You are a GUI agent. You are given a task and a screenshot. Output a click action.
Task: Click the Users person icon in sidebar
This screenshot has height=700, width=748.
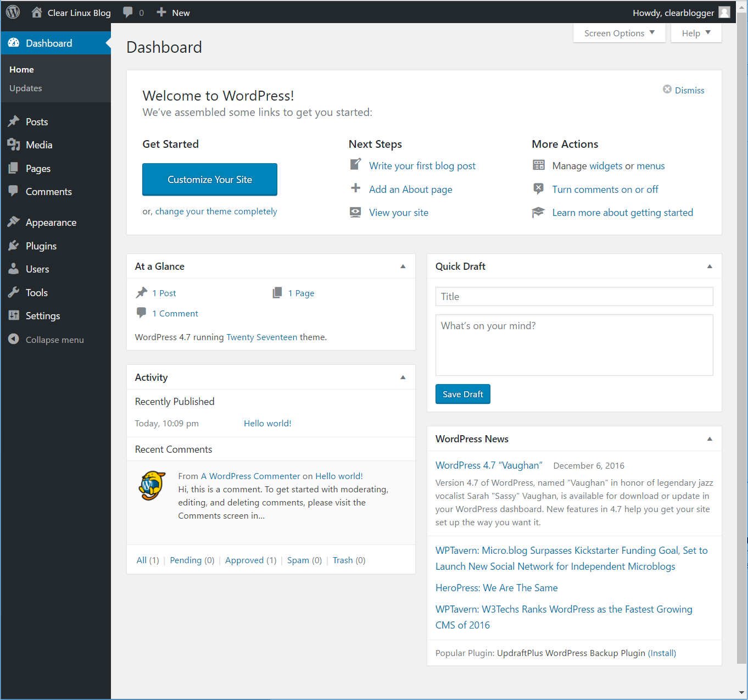click(14, 269)
